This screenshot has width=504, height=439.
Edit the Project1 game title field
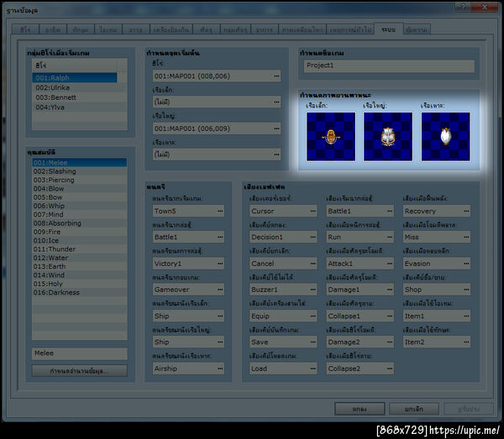(389, 65)
